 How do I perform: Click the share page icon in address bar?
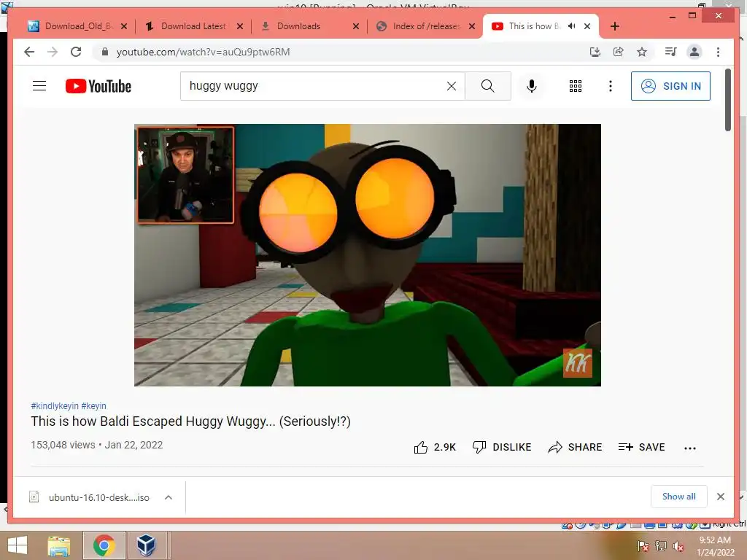pos(619,52)
